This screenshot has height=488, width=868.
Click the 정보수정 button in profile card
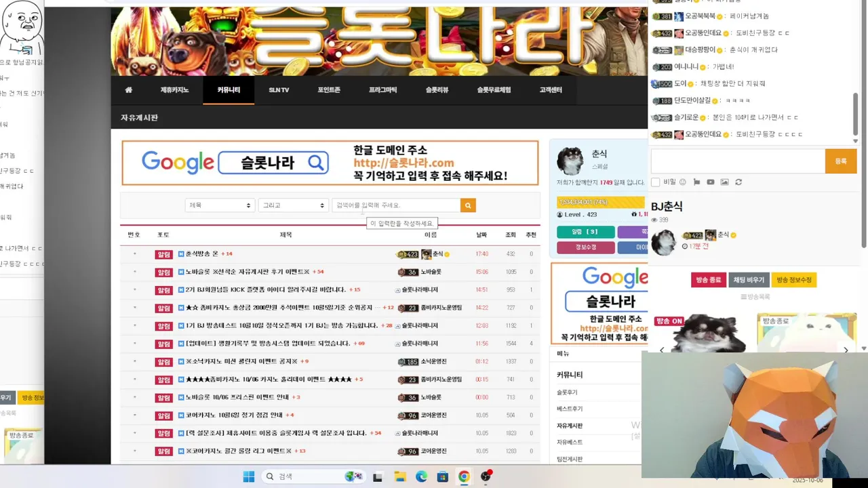pos(586,247)
